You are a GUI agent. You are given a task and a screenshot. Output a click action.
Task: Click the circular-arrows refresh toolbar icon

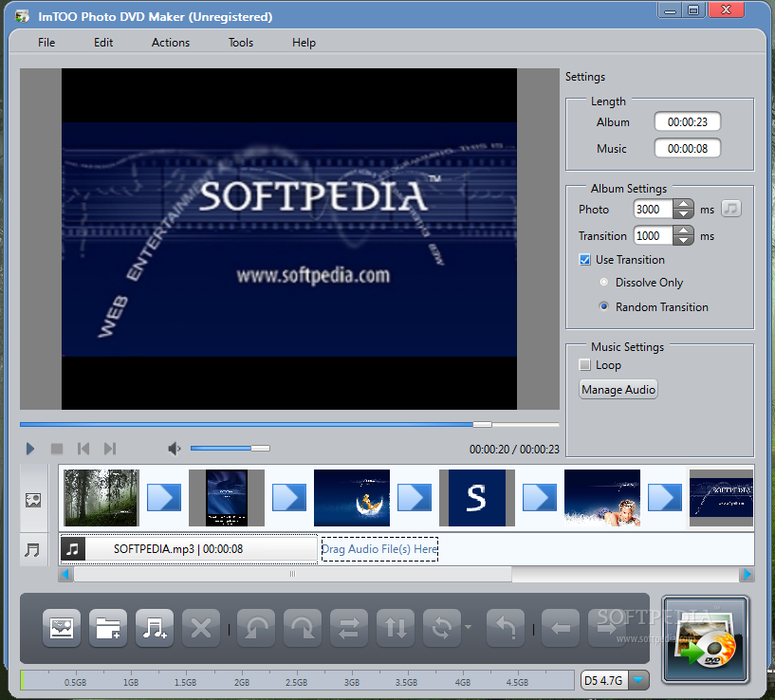pyautogui.click(x=441, y=628)
